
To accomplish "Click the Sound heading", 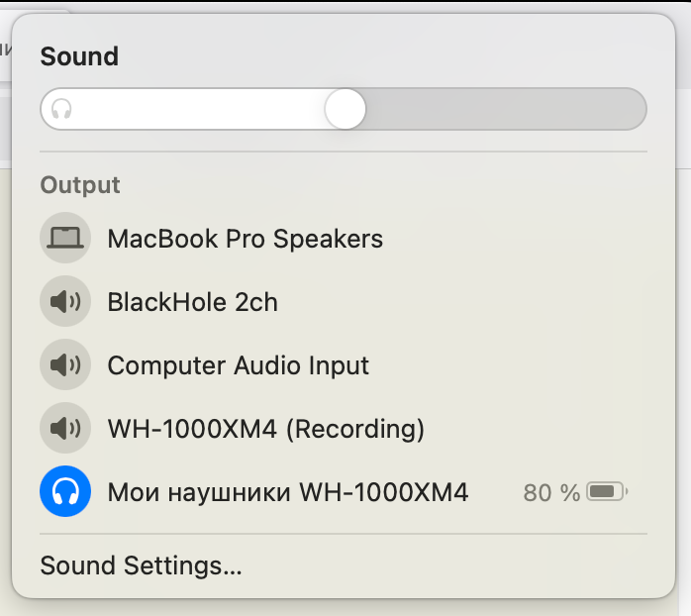I will pyautogui.click(x=79, y=56).
